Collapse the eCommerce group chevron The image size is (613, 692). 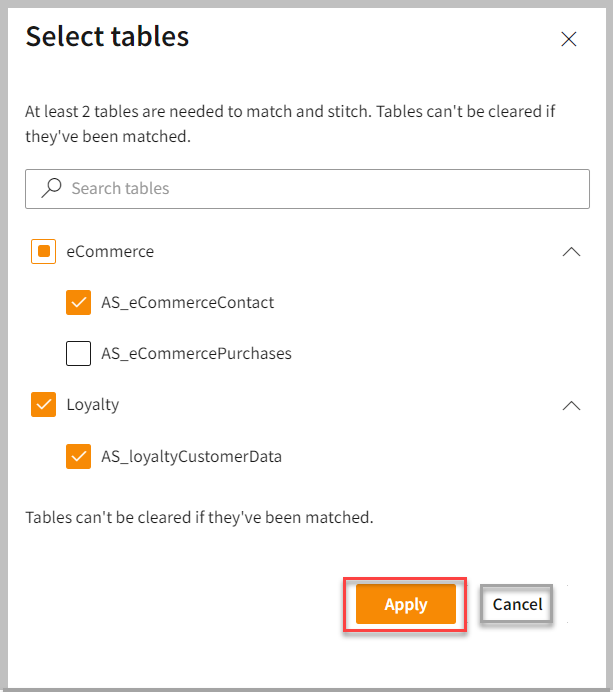pos(571,252)
